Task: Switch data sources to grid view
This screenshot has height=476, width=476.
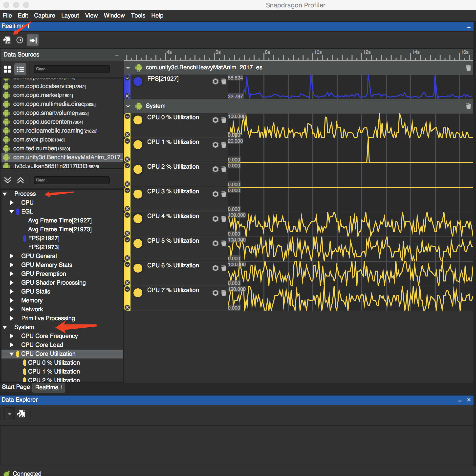Action: 7,69
